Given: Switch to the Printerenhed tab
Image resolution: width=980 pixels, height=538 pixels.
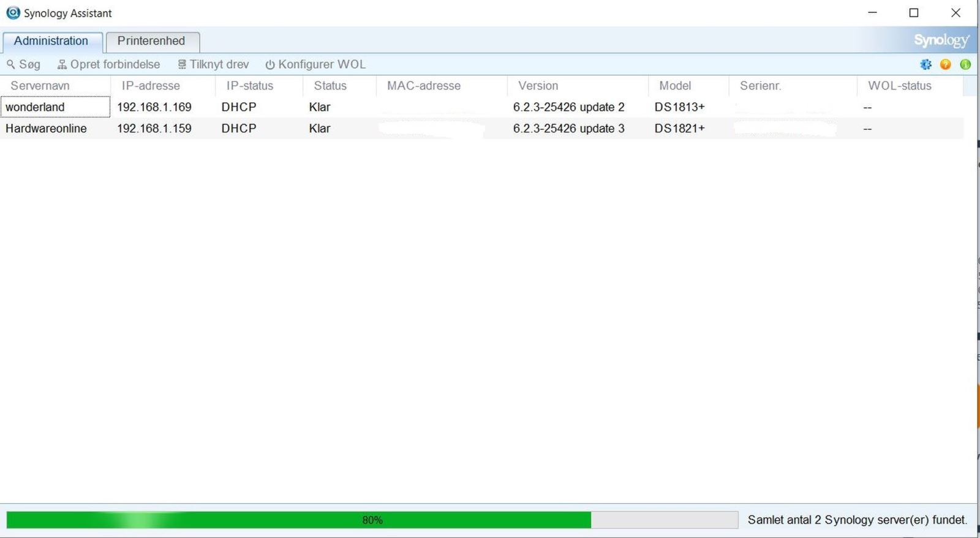Looking at the screenshot, I should [x=152, y=41].
